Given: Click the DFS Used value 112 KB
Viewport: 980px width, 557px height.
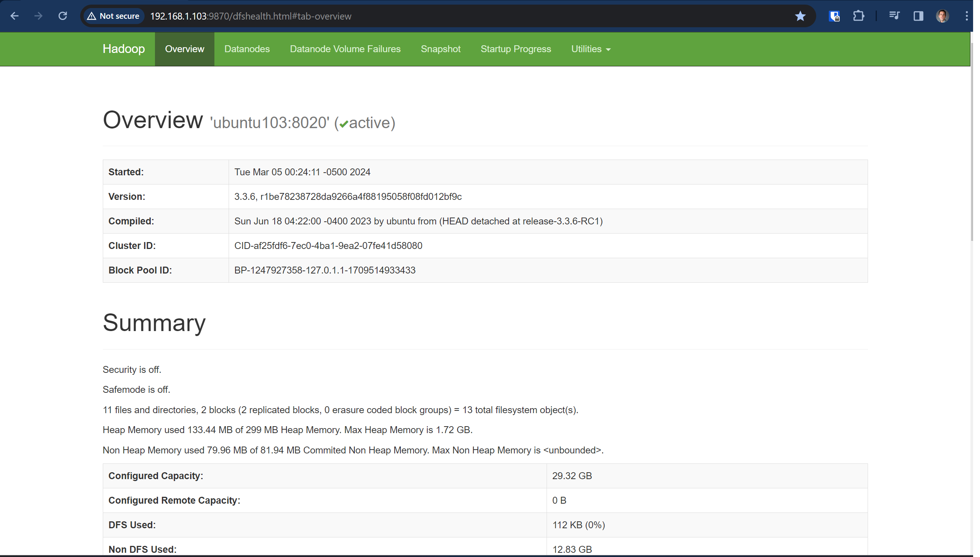Looking at the screenshot, I should click(x=578, y=525).
